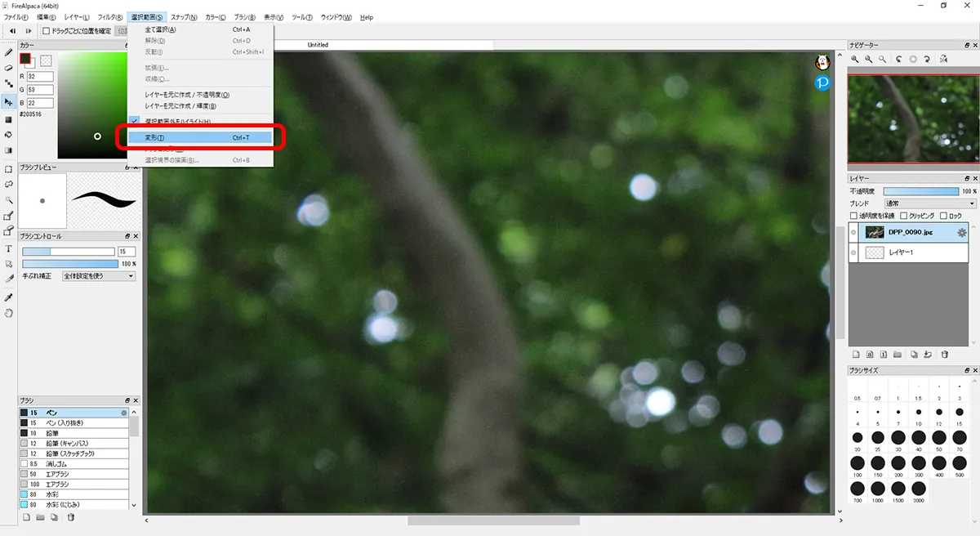
Task: Toggle visibility of レイヤー1 layer
Action: coord(854,253)
